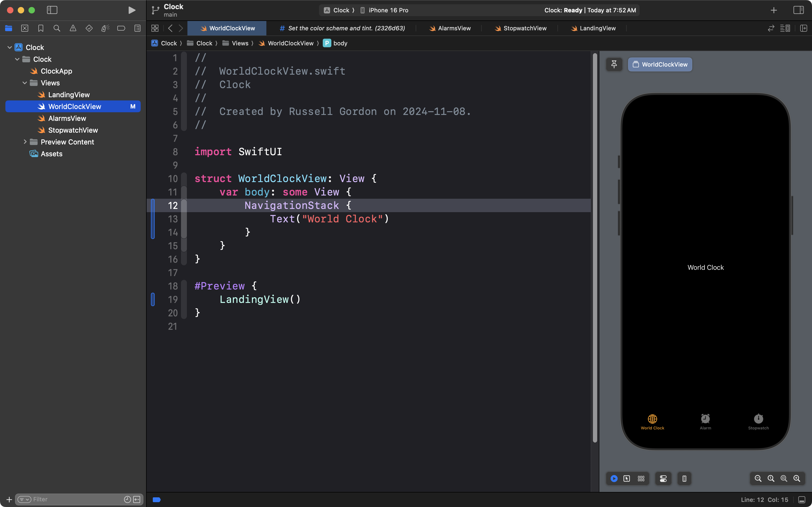The width and height of the screenshot is (812, 507).
Task: Collapse the Views folder
Action: click(x=24, y=83)
